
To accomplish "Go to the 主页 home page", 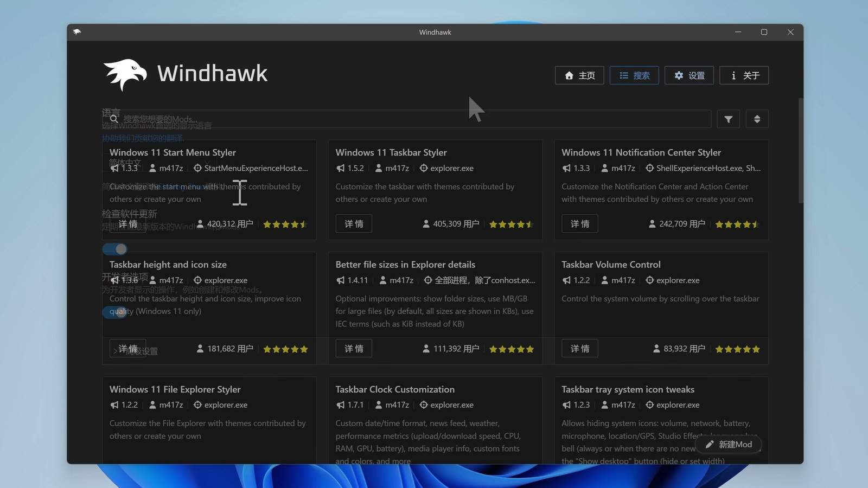I will pos(579,75).
